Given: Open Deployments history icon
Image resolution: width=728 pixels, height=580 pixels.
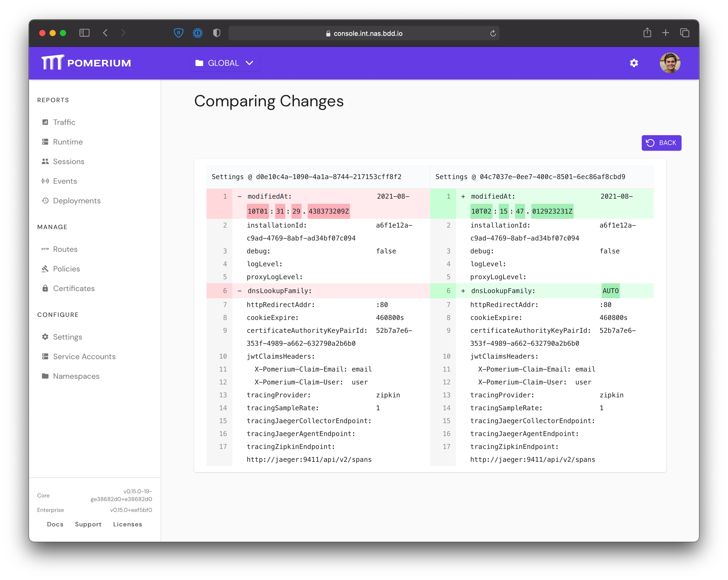Looking at the screenshot, I should pos(45,200).
